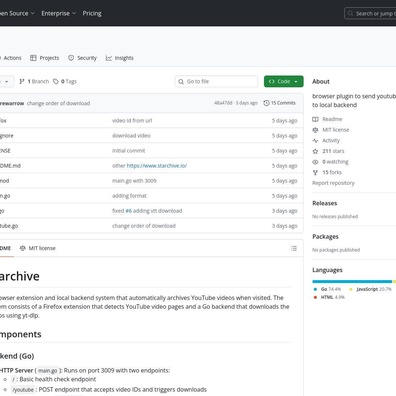The height and width of the screenshot is (396, 396).
Task: Open the youtube.go file
Action: pyautogui.click(x=9, y=226)
